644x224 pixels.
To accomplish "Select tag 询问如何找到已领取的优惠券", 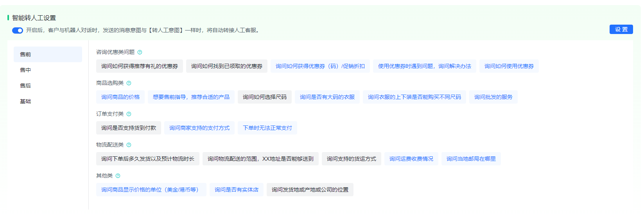I will point(227,66).
